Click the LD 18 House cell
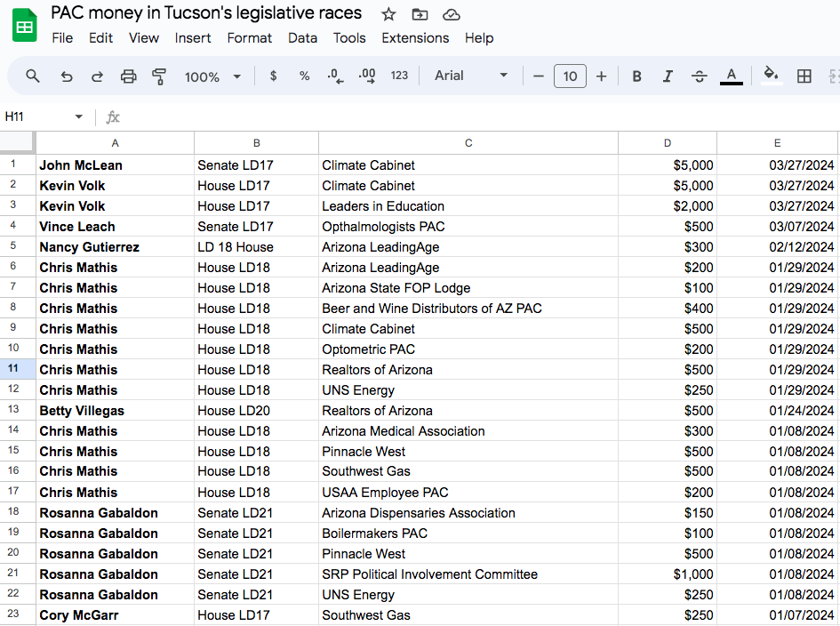840x626 pixels. (x=256, y=247)
